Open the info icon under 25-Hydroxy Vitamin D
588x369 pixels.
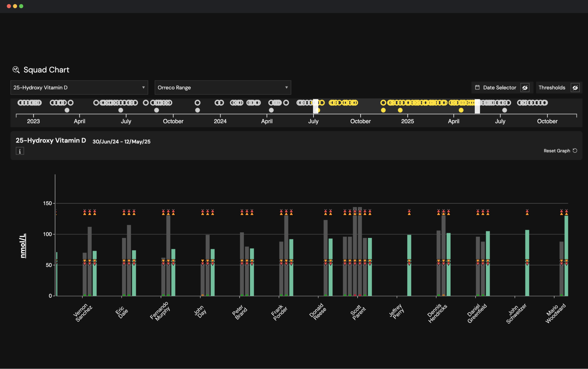[20, 151]
